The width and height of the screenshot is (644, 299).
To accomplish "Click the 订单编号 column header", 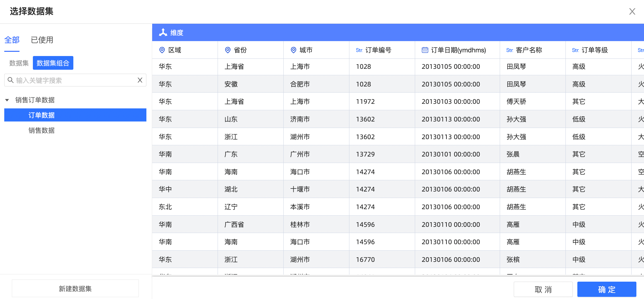I will pos(382,50).
